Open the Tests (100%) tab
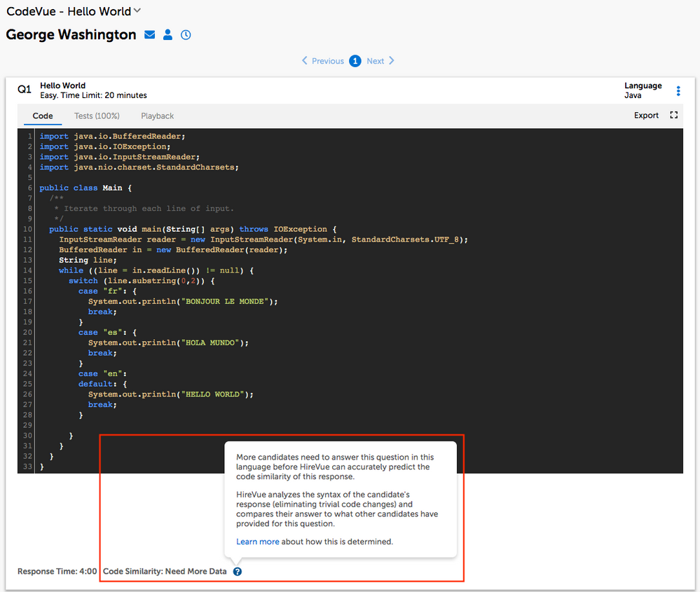 pyautogui.click(x=97, y=116)
